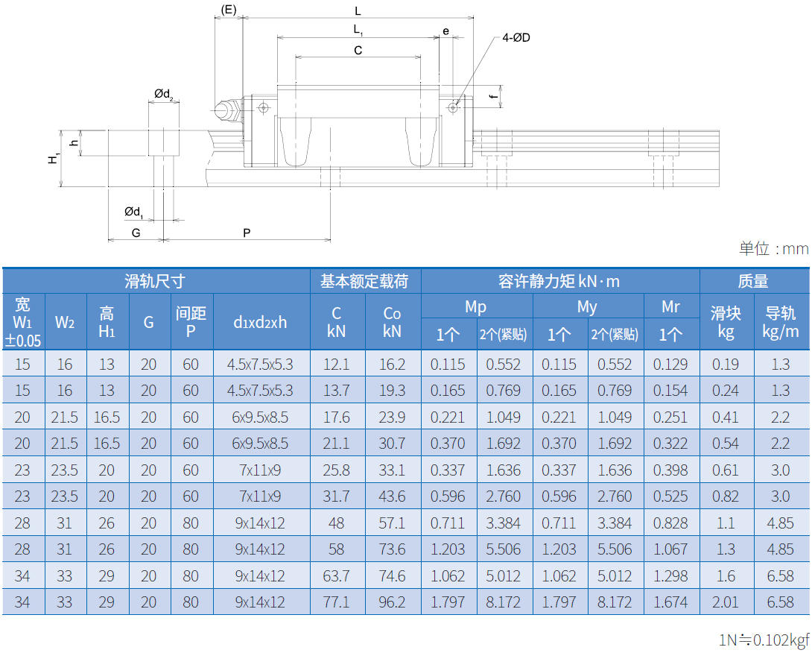Select the 12.1 load rating cell
This screenshot has height=653, width=812.
pos(336,365)
